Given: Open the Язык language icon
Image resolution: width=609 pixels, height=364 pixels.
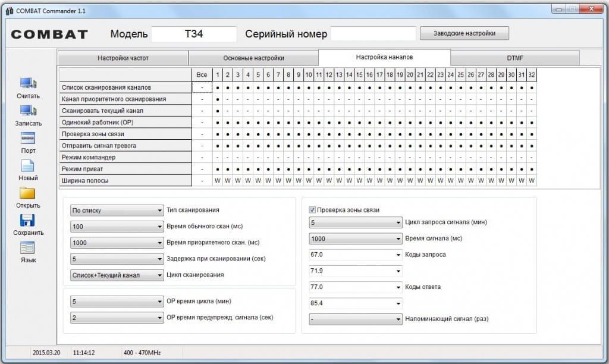Looking at the screenshot, I should (x=27, y=247).
